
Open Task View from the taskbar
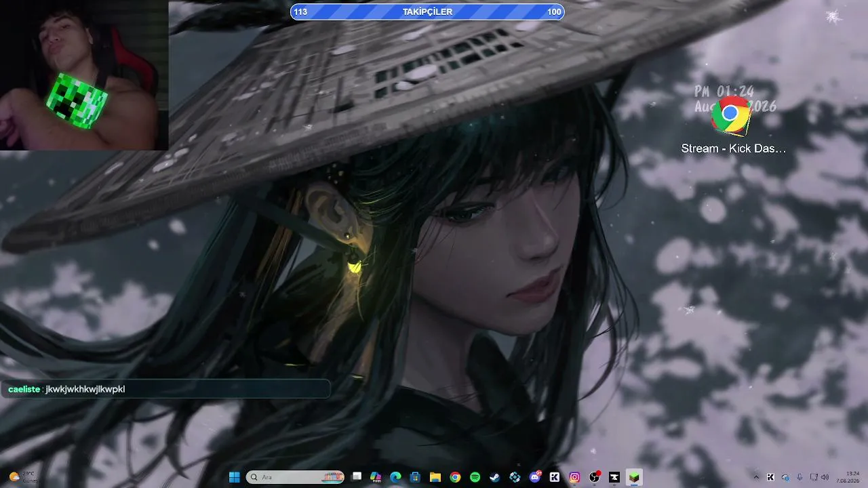[x=357, y=477]
